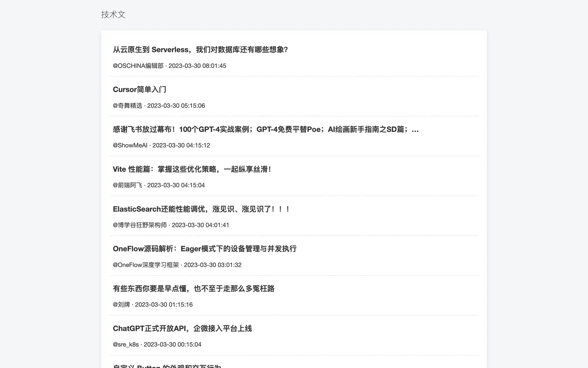Click the author name @奇舞精选

point(127,105)
